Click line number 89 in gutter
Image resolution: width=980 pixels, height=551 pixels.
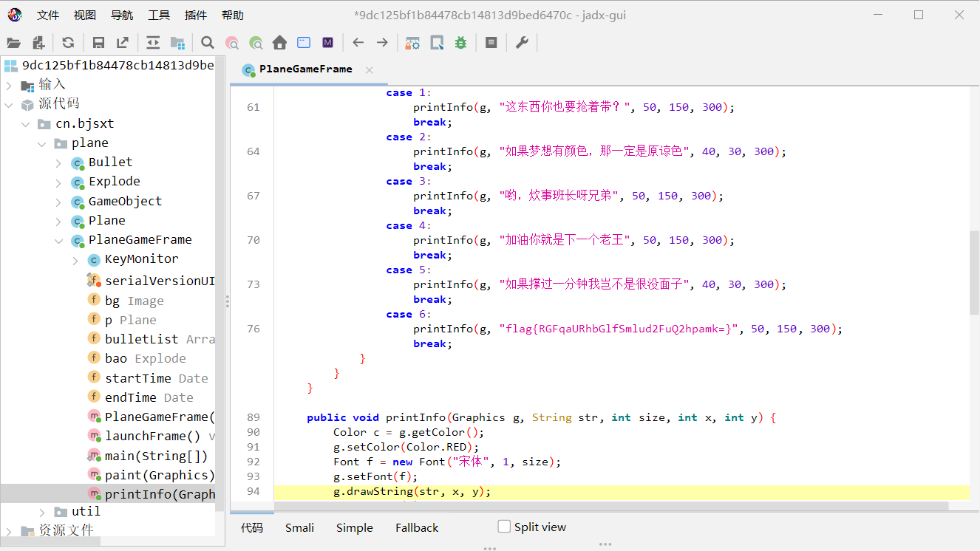253,417
